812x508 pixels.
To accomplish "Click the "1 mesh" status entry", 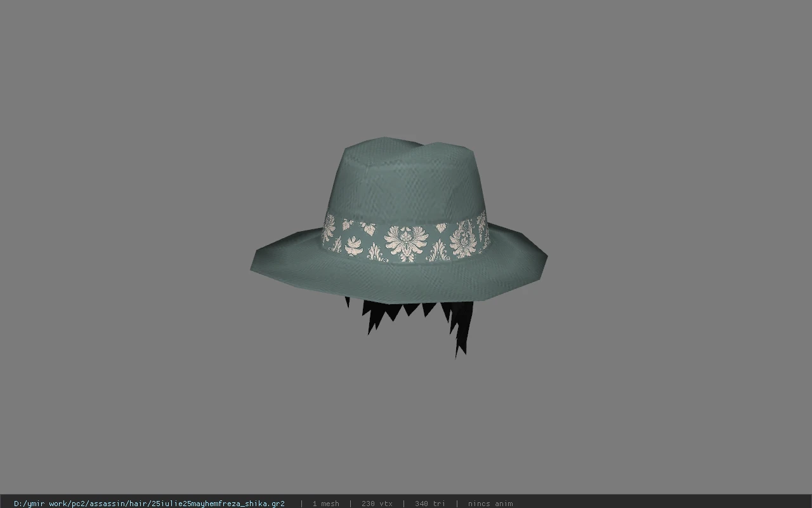I will [x=325, y=504].
